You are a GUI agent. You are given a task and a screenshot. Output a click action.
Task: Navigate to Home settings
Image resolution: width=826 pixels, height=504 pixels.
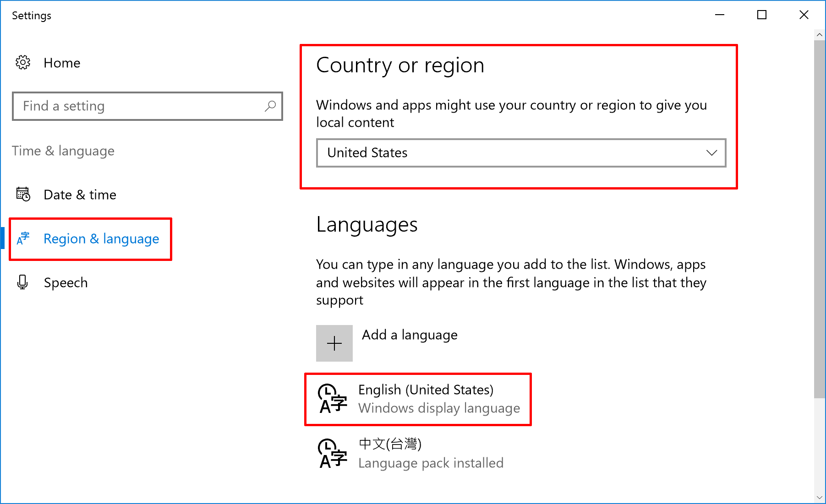[x=62, y=63]
